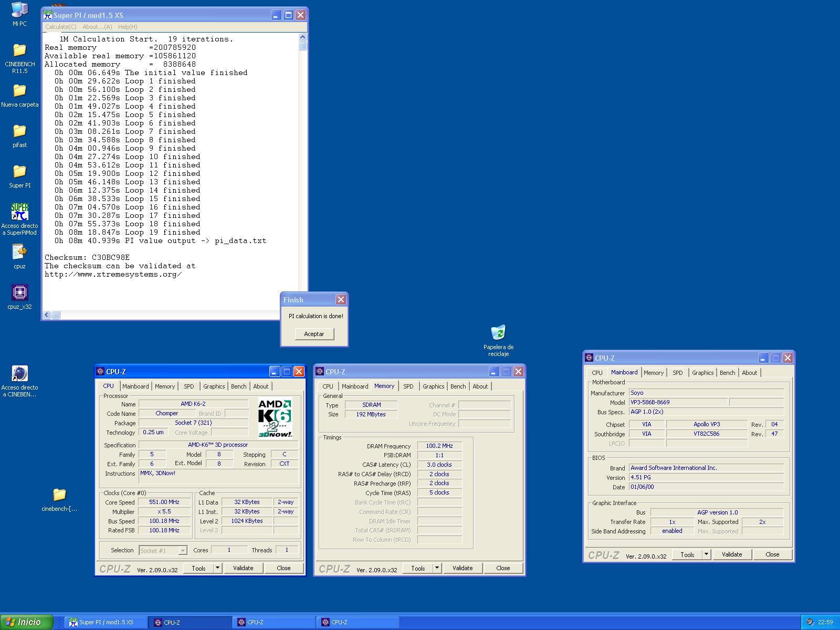This screenshot has width=840, height=630.
Task: Open the About...(A) menu in Super PI
Action: 97,27
